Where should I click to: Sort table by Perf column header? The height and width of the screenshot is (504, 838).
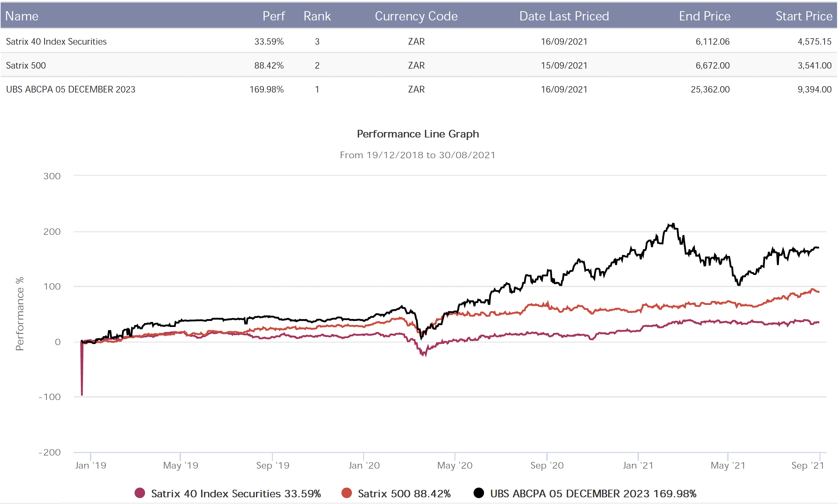point(273,16)
